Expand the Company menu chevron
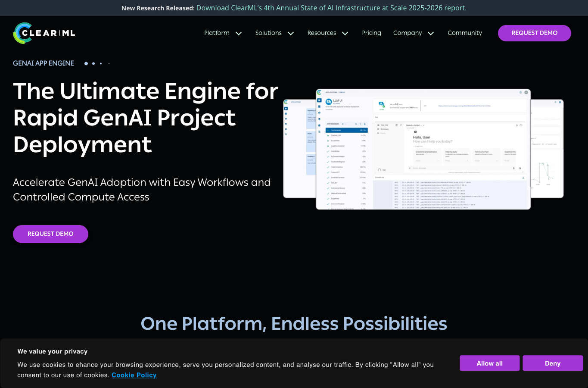 [431, 33]
